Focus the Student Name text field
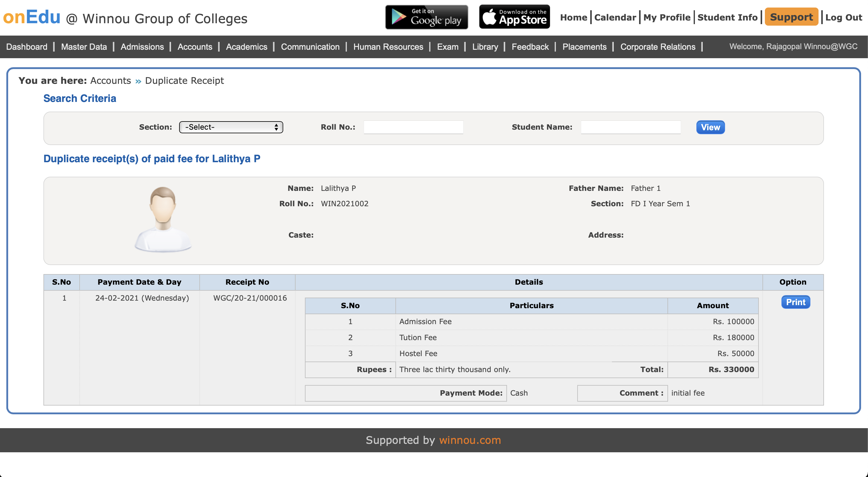The image size is (868, 477). (x=630, y=127)
